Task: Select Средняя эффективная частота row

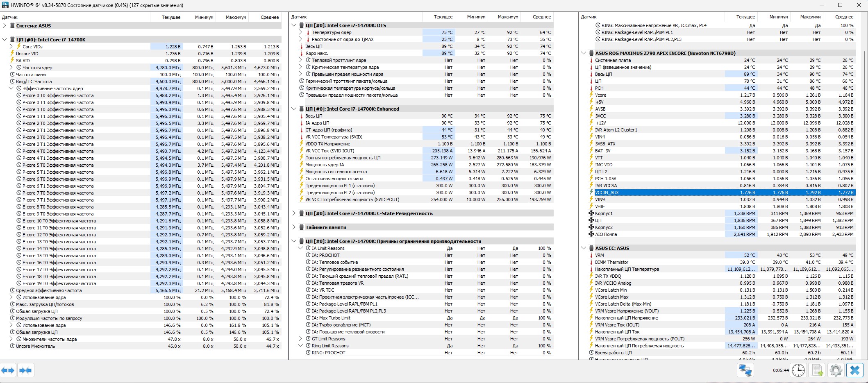Action: (145, 290)
